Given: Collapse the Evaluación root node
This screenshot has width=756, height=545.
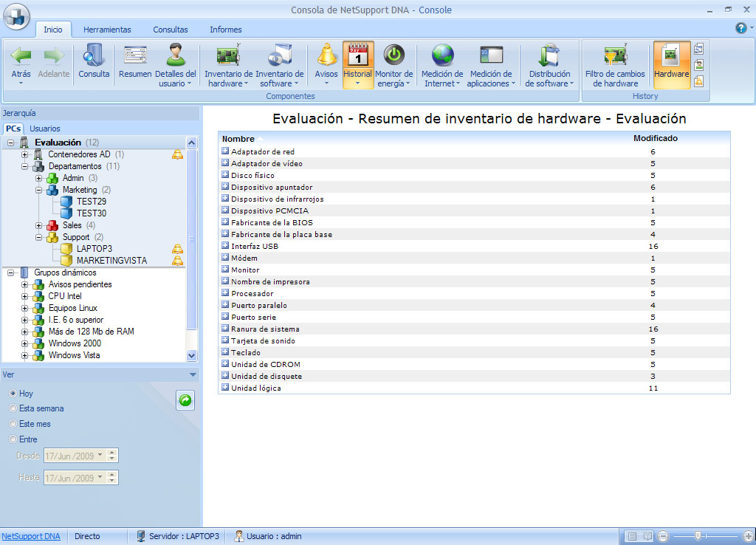Looking at the screenshot, I should coord(10,143).
